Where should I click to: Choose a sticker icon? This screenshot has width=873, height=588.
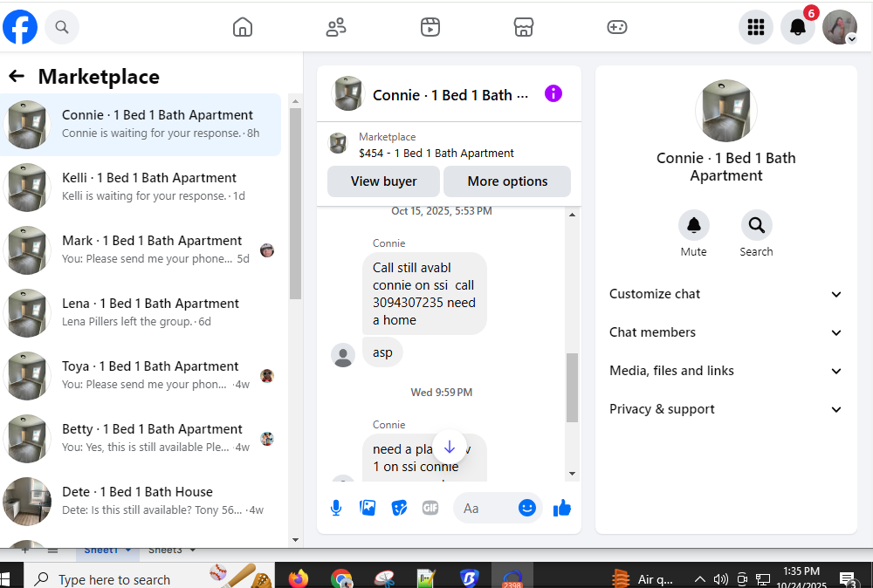coord(399,508)
